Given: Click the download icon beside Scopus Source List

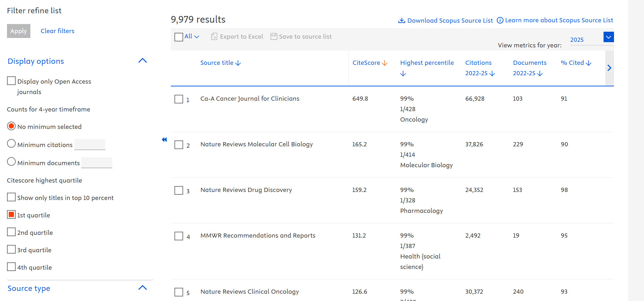Looking at the screenshot, I should point(402,21).
